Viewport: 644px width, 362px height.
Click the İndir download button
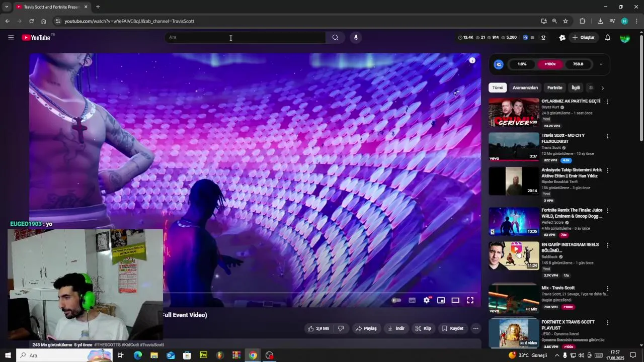point(396,328)
